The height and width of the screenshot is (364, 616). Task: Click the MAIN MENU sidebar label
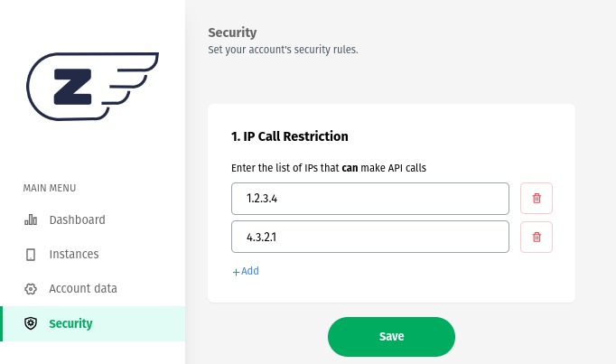click(x=50, y=188)
